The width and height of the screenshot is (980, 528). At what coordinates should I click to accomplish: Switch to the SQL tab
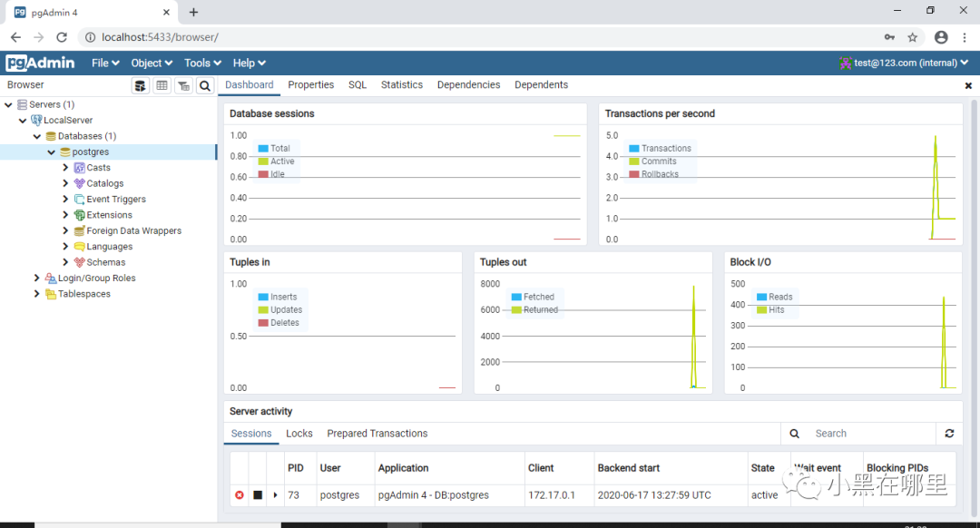(358, 85)
